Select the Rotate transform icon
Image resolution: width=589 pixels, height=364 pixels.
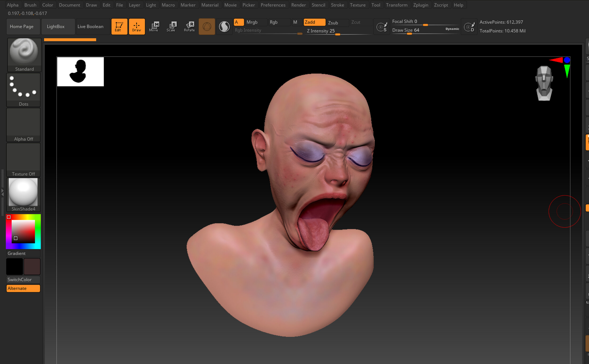tap(189, 26)
